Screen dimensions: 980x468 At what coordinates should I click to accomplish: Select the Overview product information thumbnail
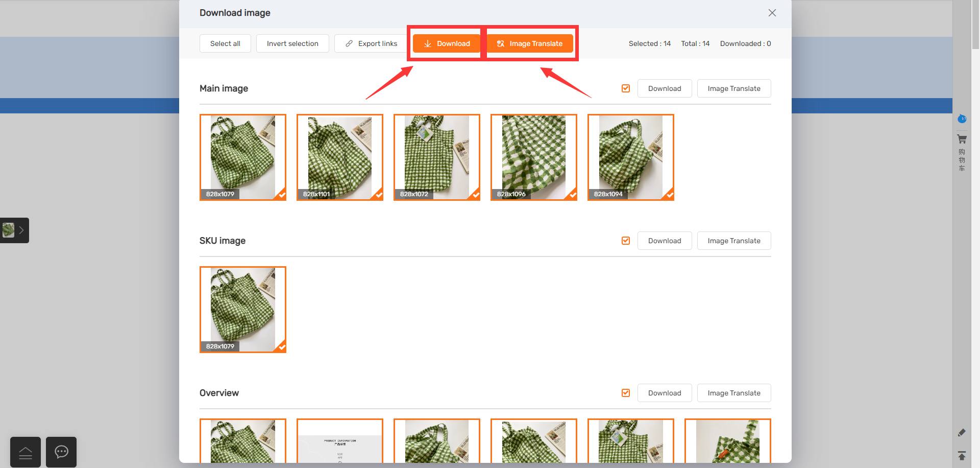340,441
